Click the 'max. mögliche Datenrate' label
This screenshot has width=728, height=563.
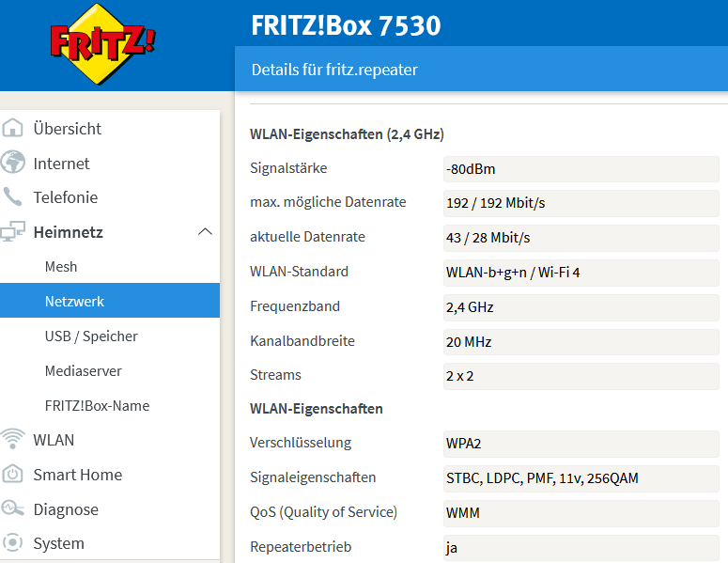[328, 202]
